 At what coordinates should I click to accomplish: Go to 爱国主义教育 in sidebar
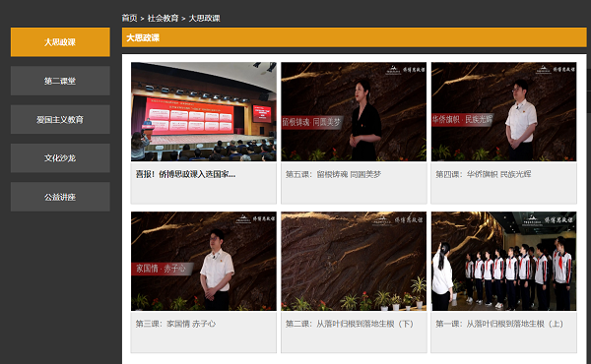tap(60, 120)
